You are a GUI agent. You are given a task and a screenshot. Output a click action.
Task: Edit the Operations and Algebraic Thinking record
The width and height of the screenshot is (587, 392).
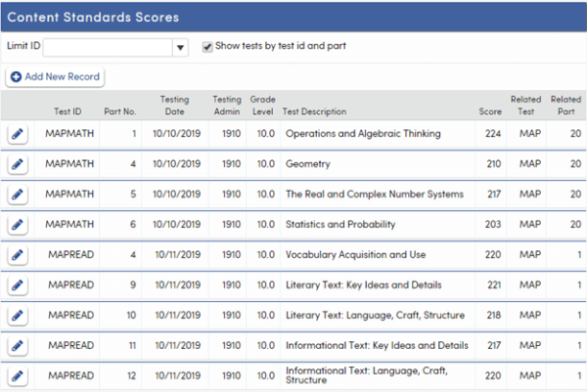[x=18, y=134]
